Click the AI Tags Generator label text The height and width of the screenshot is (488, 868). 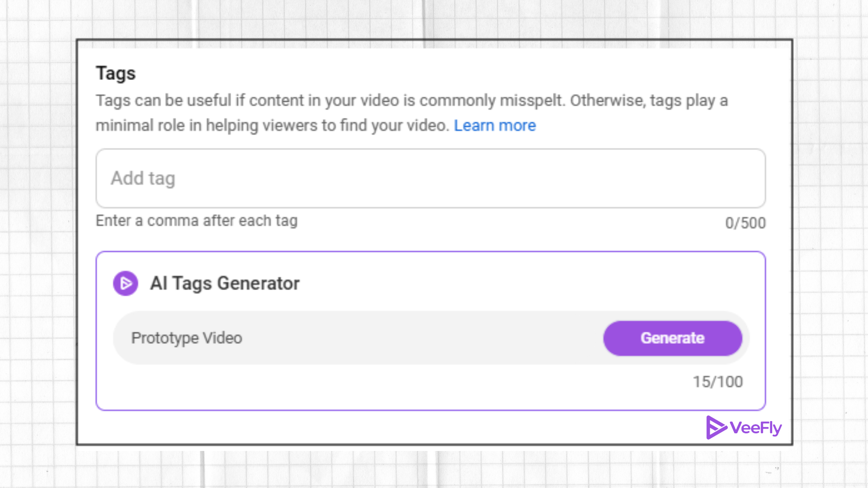tap(225, 283)
